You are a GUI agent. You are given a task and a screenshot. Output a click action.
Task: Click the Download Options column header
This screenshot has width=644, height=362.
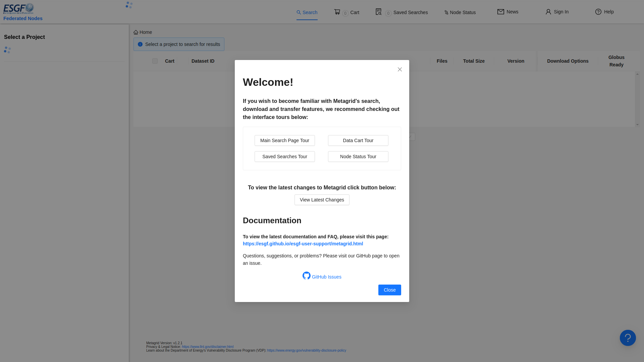[568, 61]
